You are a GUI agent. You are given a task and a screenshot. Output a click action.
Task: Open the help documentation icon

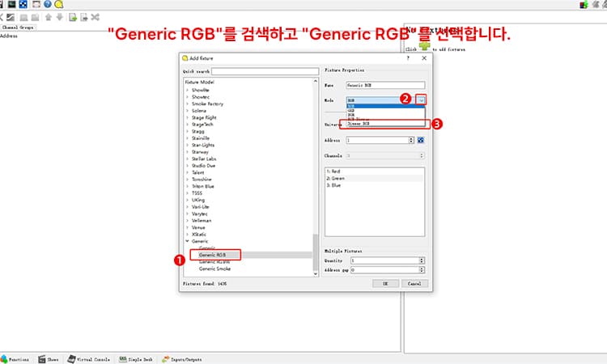point(48,4)
